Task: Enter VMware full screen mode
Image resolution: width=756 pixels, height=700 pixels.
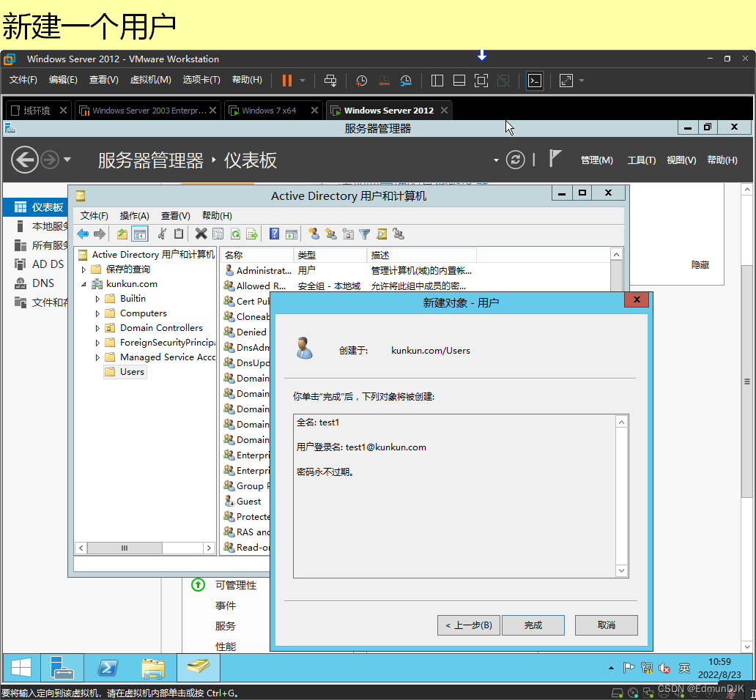Action: tap(481, 81)
